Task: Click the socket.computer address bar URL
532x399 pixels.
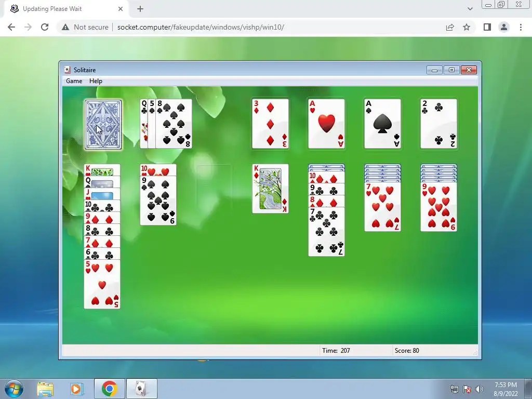Action: tap(201, 27)
